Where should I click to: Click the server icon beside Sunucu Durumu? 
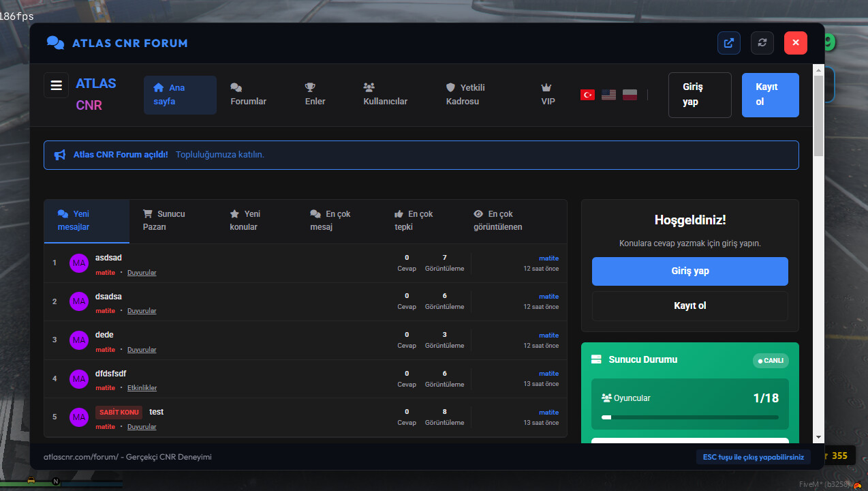coord(596,359)
